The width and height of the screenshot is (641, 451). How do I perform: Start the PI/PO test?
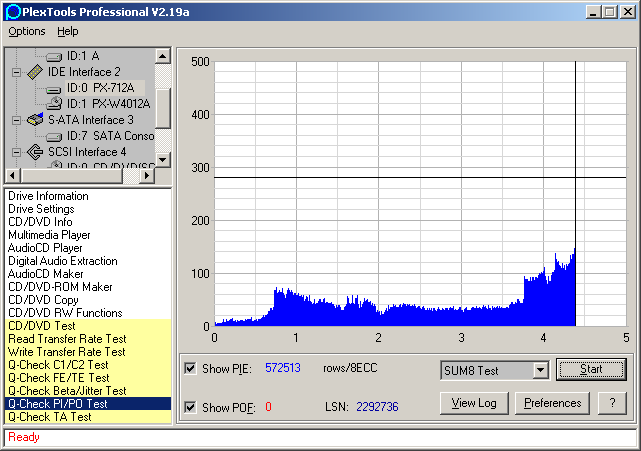point(591,369)
